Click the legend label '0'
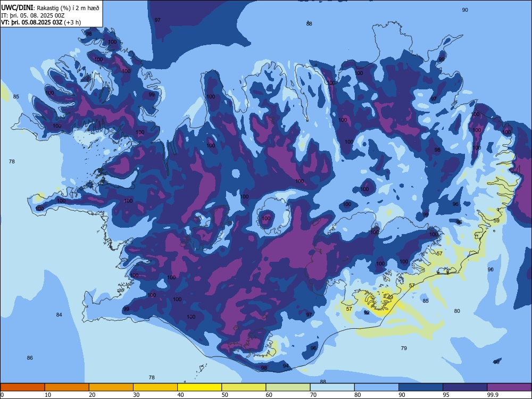 (x=2, y=395)
